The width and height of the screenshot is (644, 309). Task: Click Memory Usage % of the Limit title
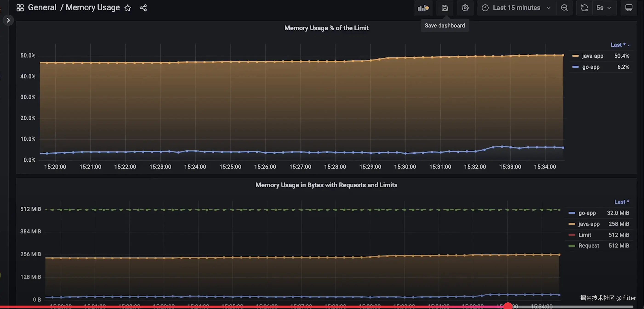coord(326,28)
